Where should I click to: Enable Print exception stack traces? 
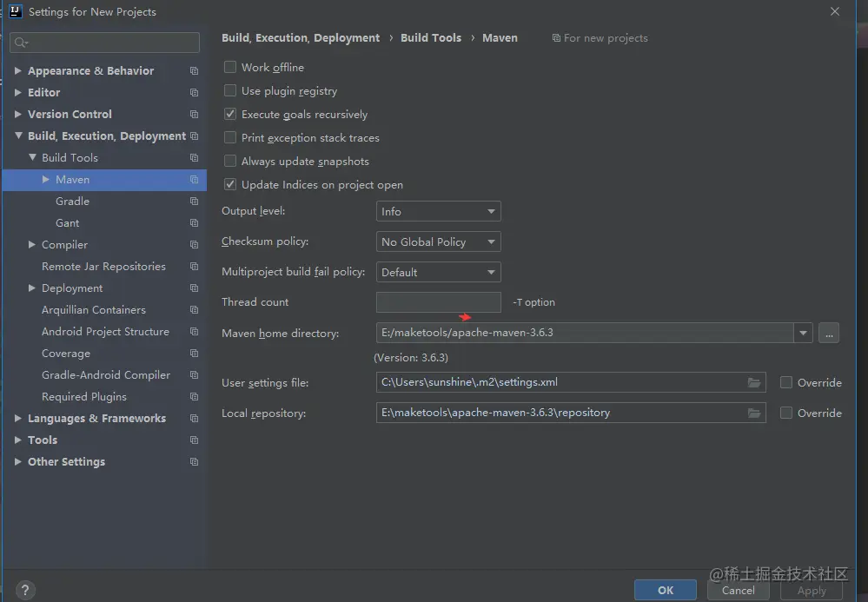[x=229, y=137]
